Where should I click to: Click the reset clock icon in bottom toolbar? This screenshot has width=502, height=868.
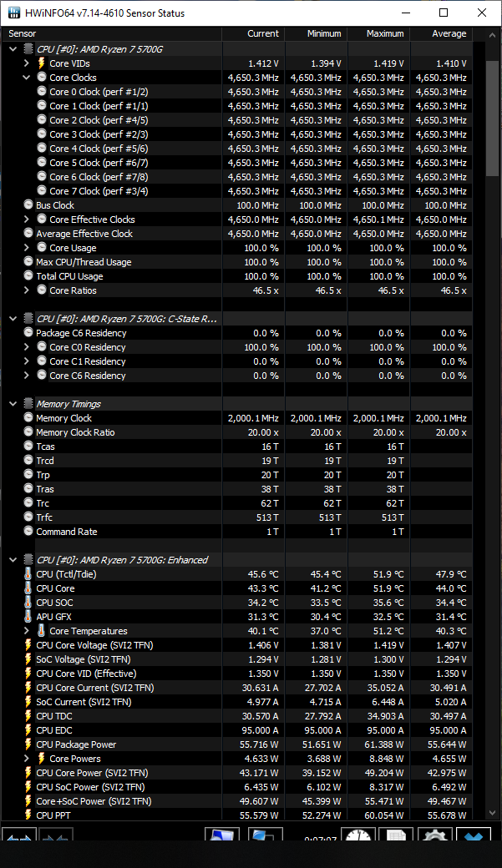358,838
